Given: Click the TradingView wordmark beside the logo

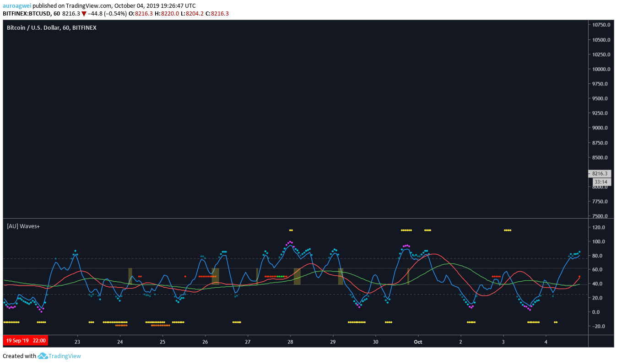Looking at the screenshot, I should coord(65,356).
